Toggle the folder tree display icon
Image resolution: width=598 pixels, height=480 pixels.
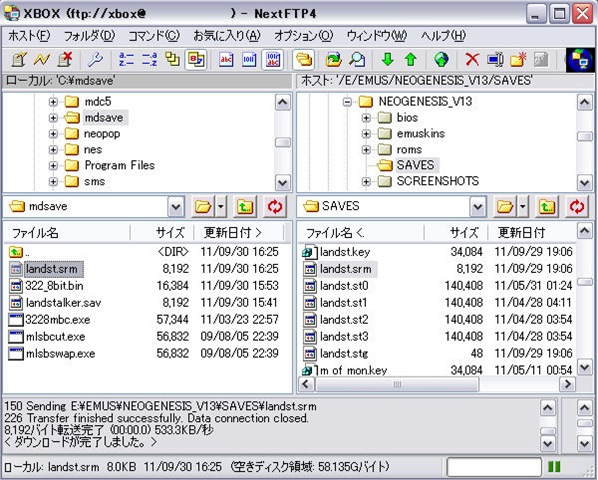(x=304, y=59)
